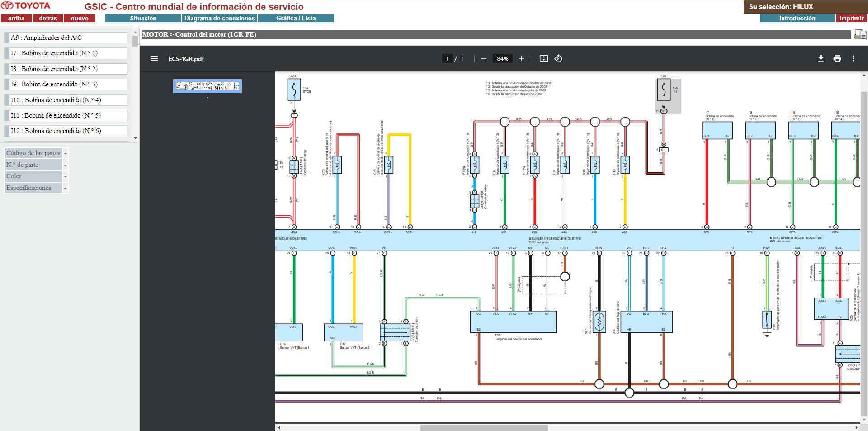Click the detrás button
Screen dimensions: 868x431
point(48,19)
